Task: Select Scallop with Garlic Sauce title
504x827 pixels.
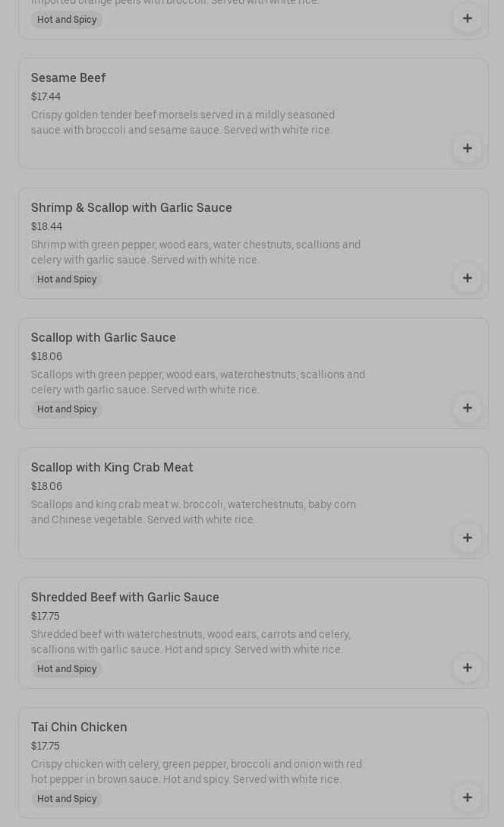Action: point(103,337)
